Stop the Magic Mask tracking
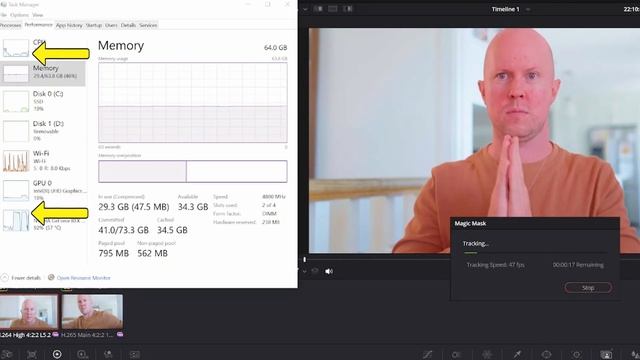This screenshot has width=640, height=360. coord(588,288)
